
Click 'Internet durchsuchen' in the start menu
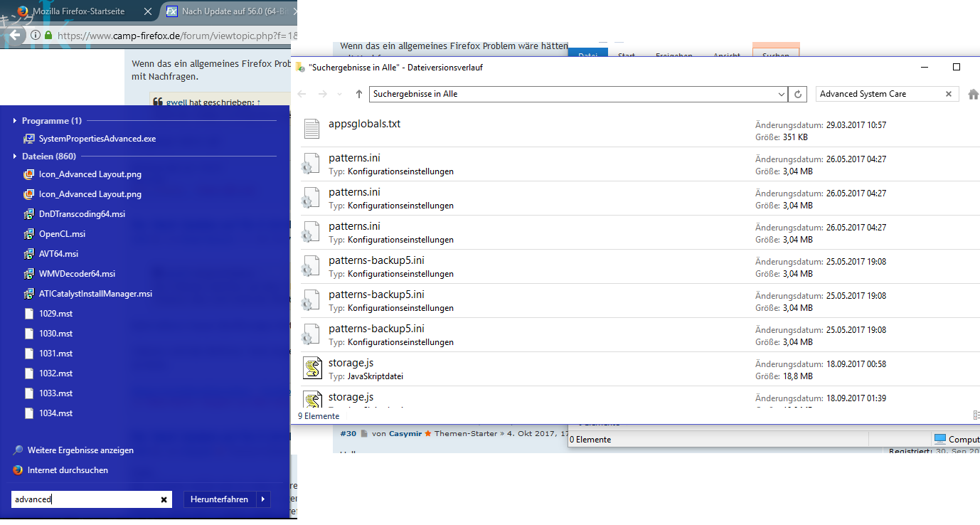pyautogui.click(x=68, y=470)
